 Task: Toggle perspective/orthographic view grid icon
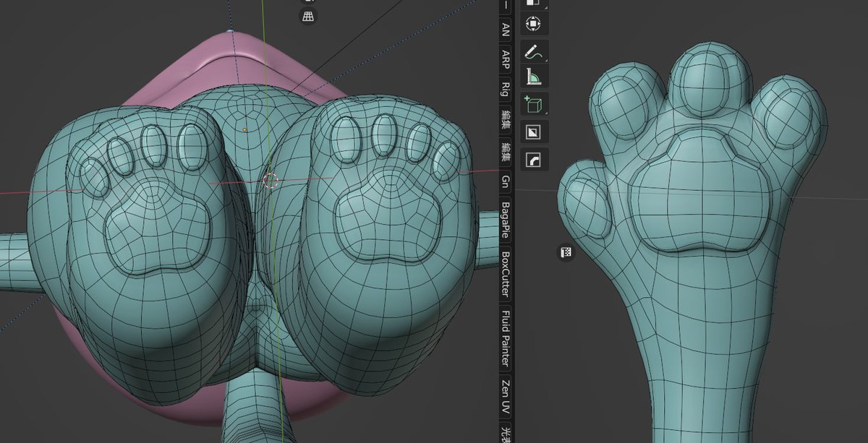(308, 17)
